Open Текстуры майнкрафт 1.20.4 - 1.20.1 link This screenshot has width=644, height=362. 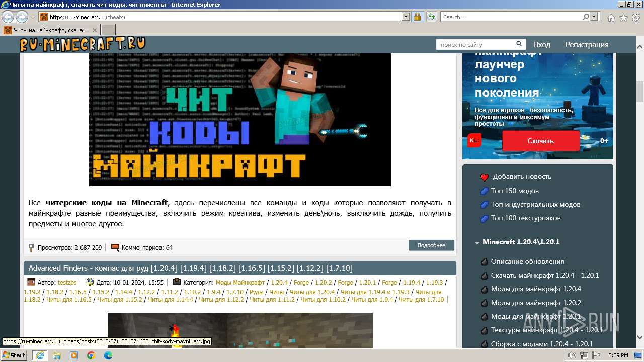coord(547,330)
